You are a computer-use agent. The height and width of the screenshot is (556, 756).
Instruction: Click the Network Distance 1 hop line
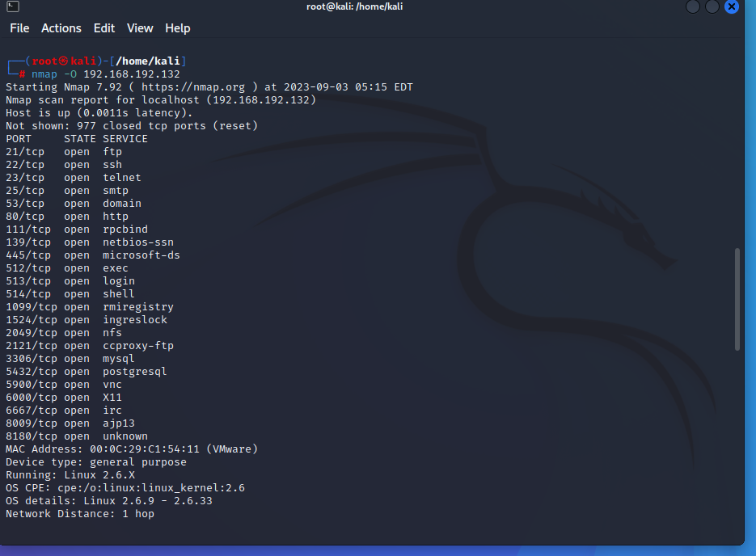[x=80, y=514]
